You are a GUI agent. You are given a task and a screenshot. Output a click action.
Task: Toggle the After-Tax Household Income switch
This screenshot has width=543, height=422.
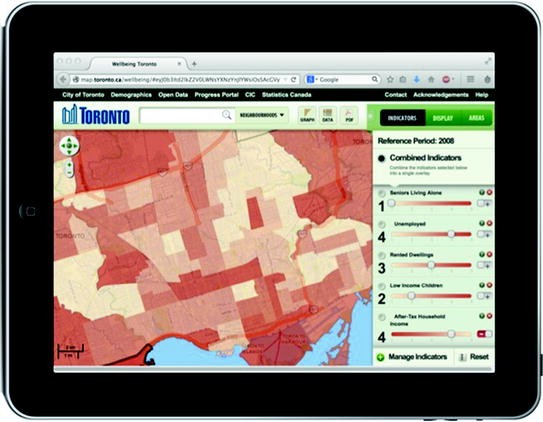[484, 334]
